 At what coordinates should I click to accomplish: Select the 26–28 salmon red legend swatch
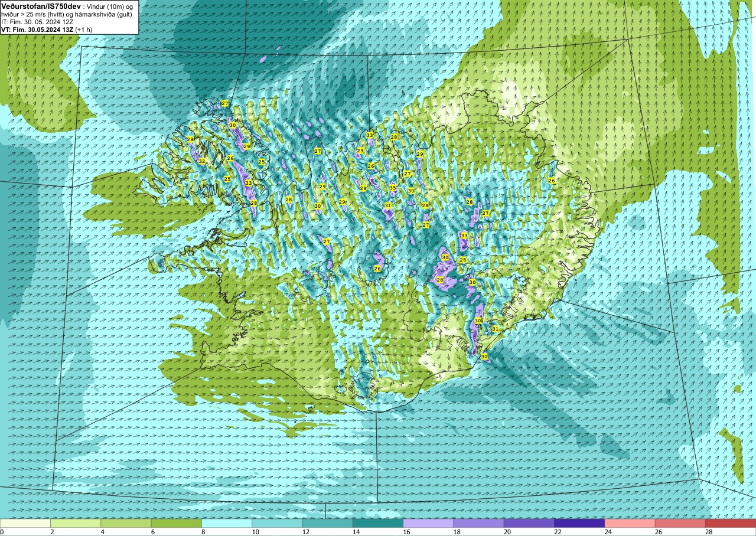[x=680, y=523]
